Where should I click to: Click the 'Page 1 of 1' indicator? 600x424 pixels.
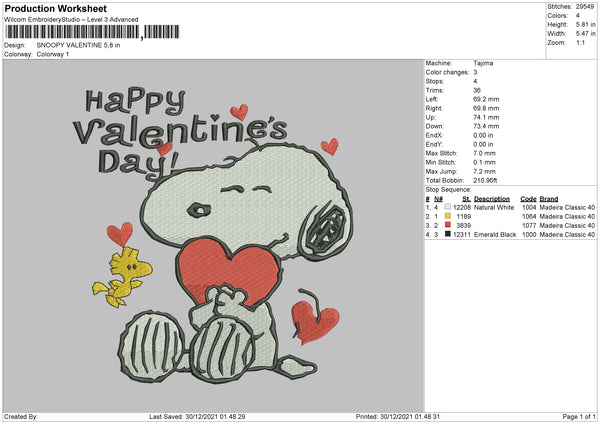[x=579, y=416]
